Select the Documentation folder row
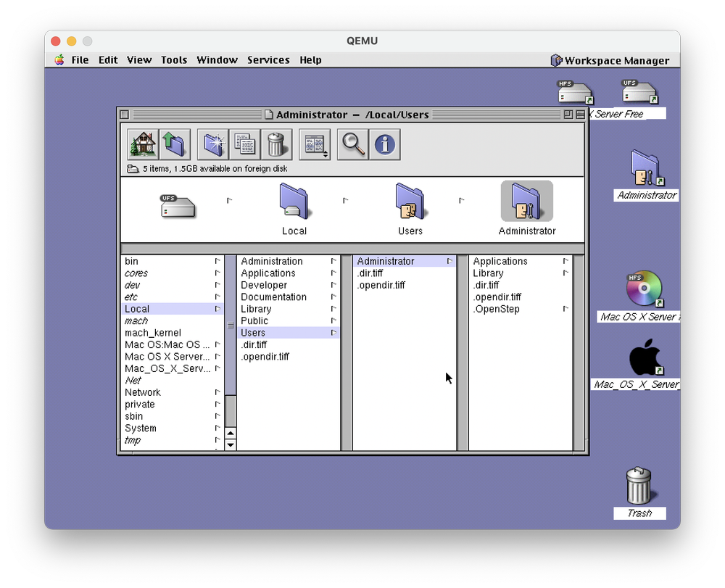This screenshot has width=725, height=588. click(x=289, y=297)
